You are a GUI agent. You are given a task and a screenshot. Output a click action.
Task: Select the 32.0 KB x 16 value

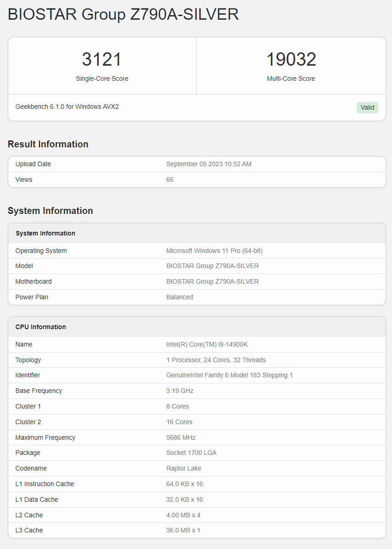tap(185, 499)
